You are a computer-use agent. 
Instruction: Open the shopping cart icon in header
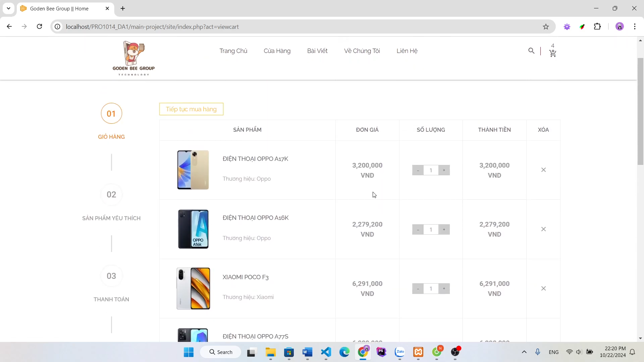click(x=553, y=53)
